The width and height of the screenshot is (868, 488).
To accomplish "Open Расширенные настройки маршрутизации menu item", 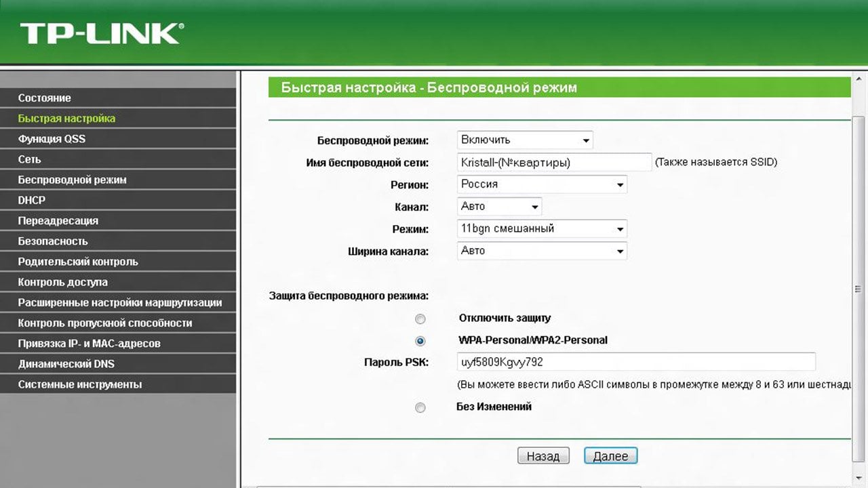I will pyautogui.click(x=118, y=302).
